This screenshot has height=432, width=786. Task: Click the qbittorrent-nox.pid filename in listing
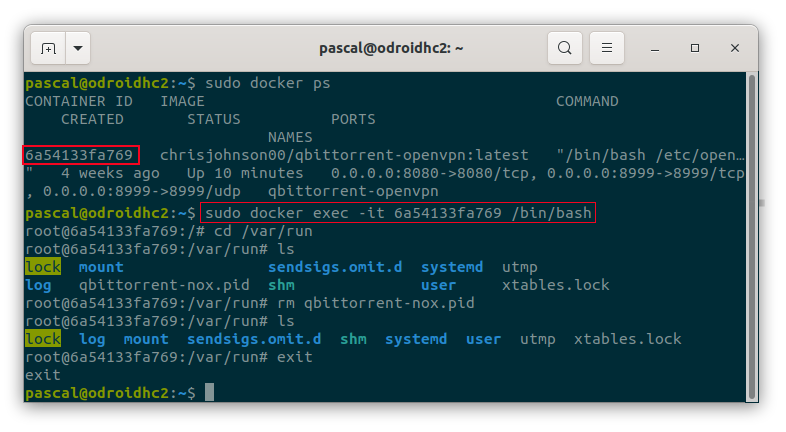point(164,285)
